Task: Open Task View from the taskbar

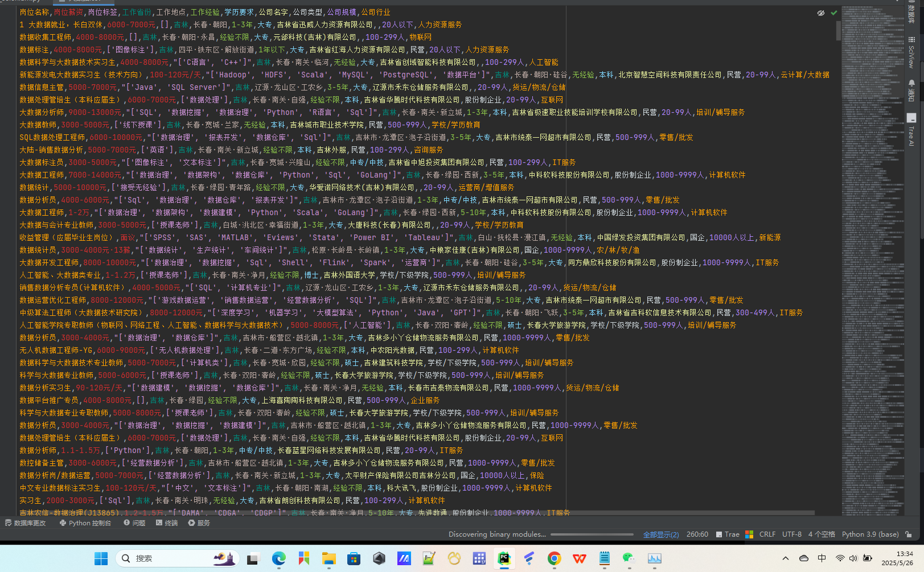Action: click(x=253, y=559)
